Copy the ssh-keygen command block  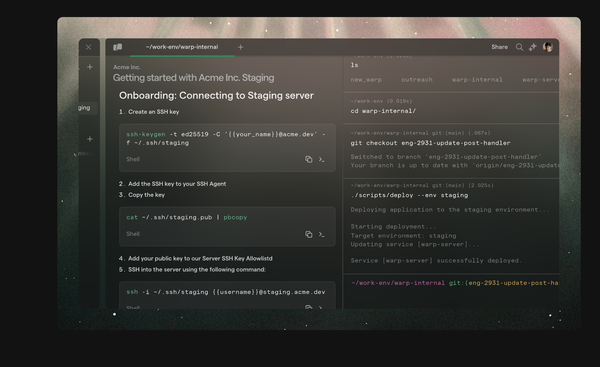coord(308,159)
